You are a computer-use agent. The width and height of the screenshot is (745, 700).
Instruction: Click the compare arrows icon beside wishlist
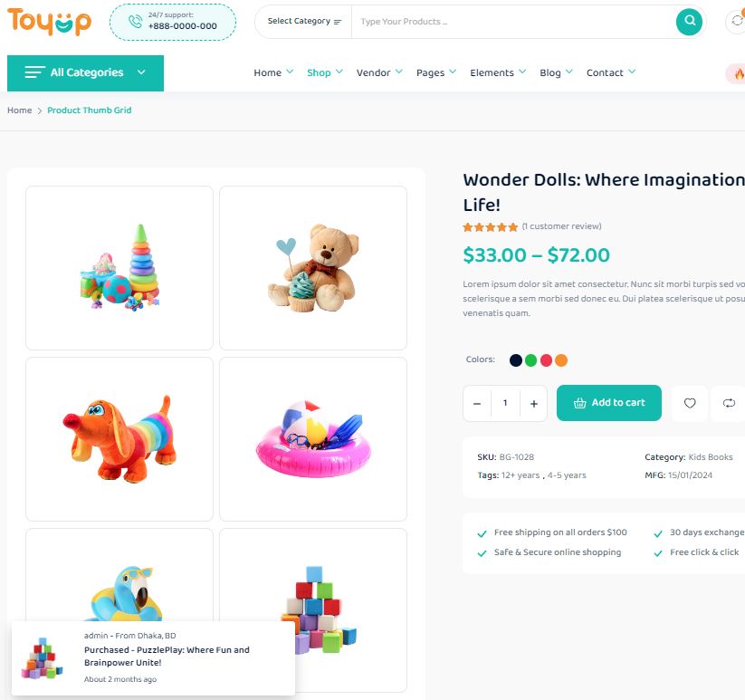click(729, 403)
